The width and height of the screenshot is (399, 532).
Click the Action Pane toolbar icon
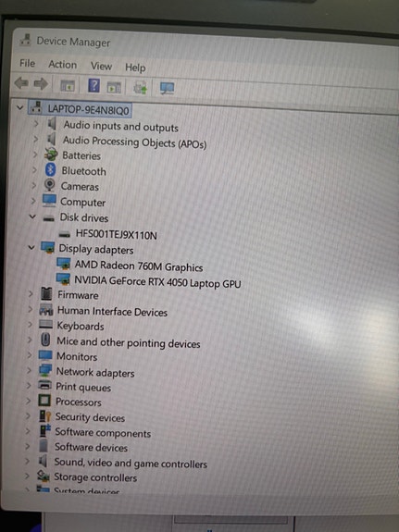[x=114, y=88]
